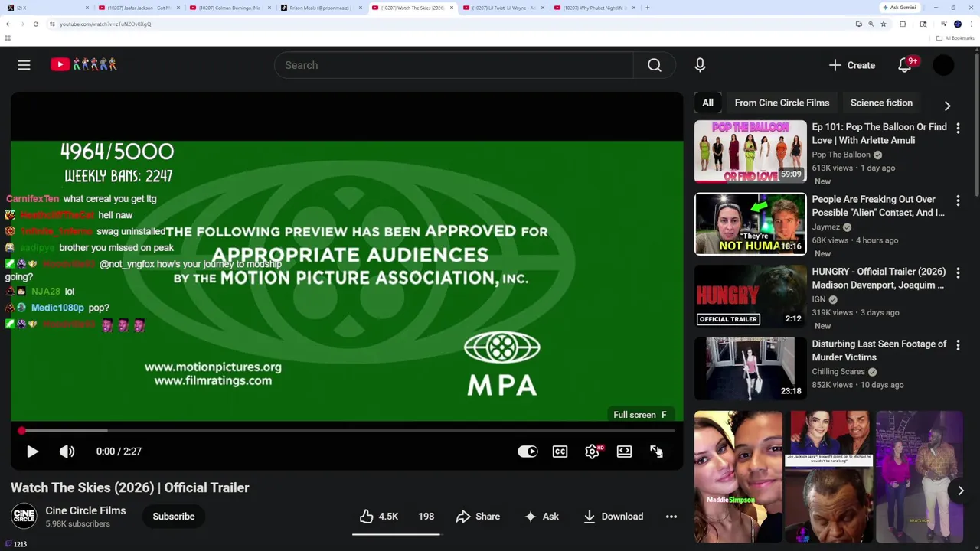Share the Watch The Skies trailer
The image size is (980, 551).
pyautogui.click(x=478, y=517)
